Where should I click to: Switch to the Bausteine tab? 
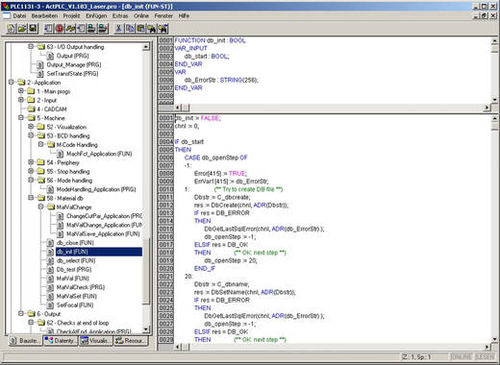click(25, 341)
